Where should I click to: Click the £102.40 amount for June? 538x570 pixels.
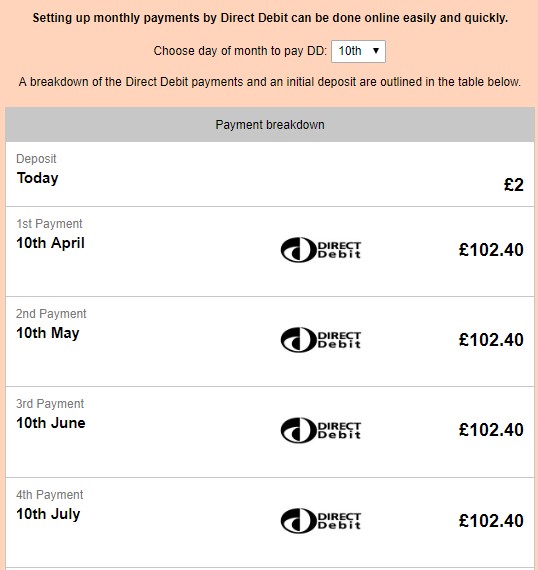tap(491, 430)
